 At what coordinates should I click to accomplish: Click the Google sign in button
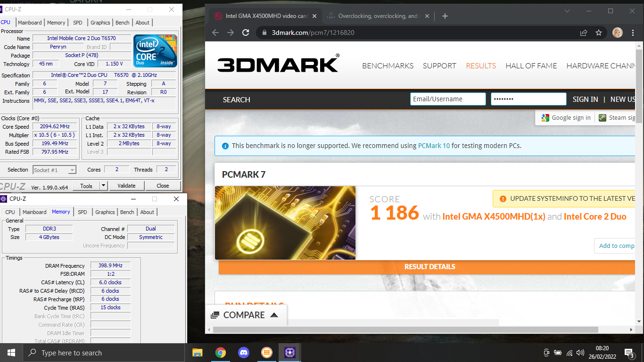(x=566, y=118)
